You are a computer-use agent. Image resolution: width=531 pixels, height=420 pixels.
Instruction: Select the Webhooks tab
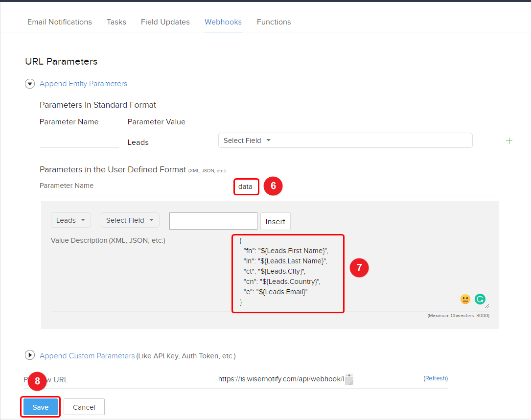223,22
